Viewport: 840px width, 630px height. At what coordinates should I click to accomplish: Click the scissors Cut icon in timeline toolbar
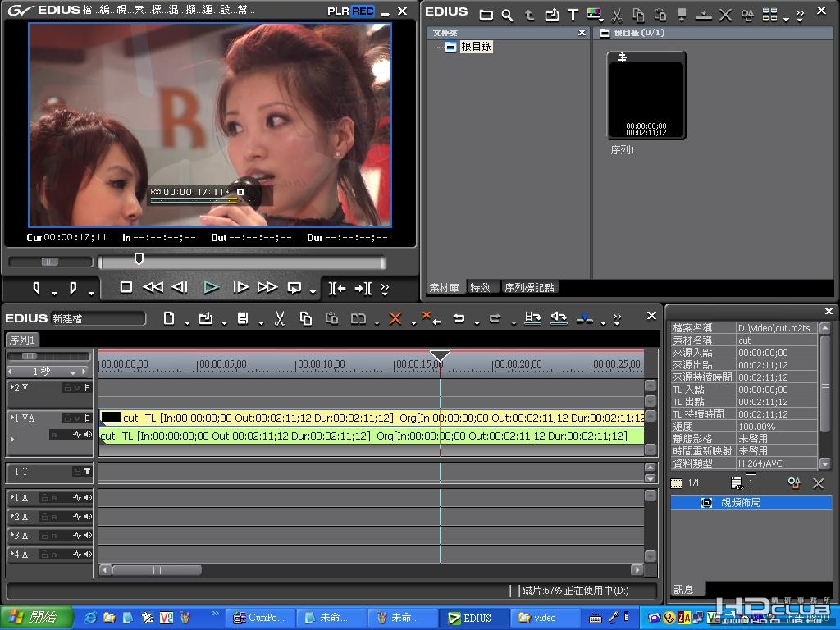(280, 318)
